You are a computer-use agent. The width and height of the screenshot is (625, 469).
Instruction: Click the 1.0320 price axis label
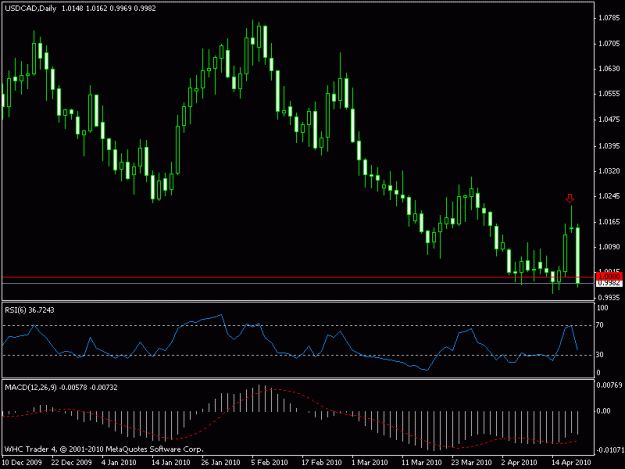coord(609,171)
